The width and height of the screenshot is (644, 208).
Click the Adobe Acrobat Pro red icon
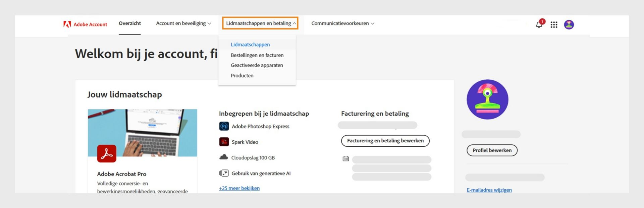point(107,153)
